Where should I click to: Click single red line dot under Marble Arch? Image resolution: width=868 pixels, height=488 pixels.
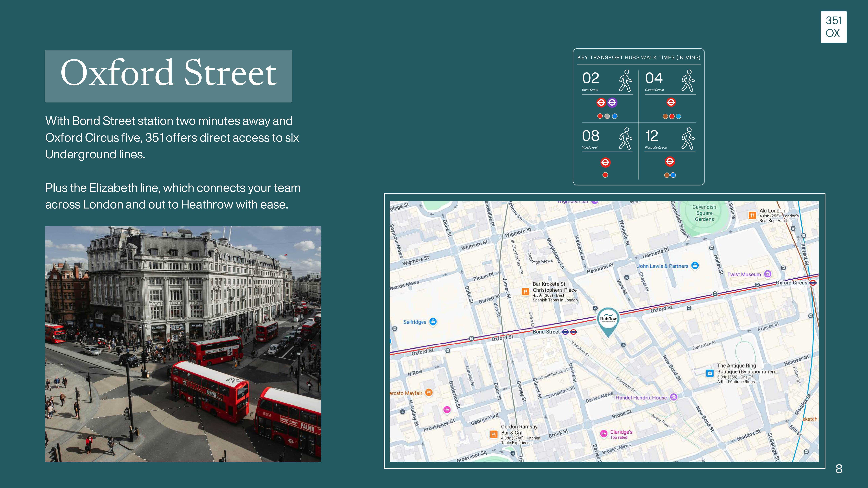pos(605,175)
